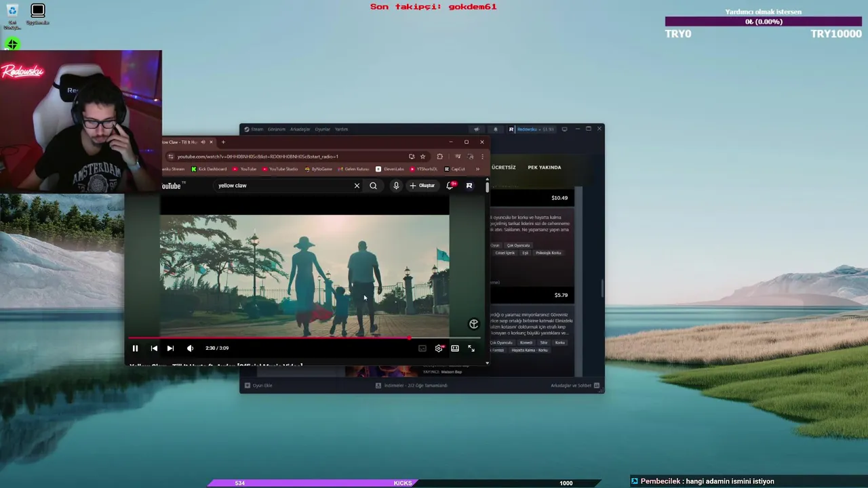Click the green round desktop icon

pos(12,45)
